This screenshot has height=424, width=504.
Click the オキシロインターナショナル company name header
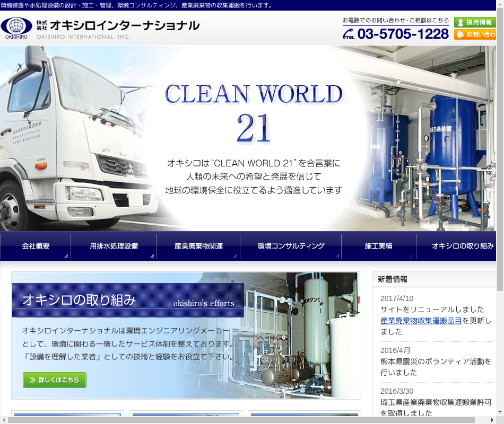[x=125, y=25]
